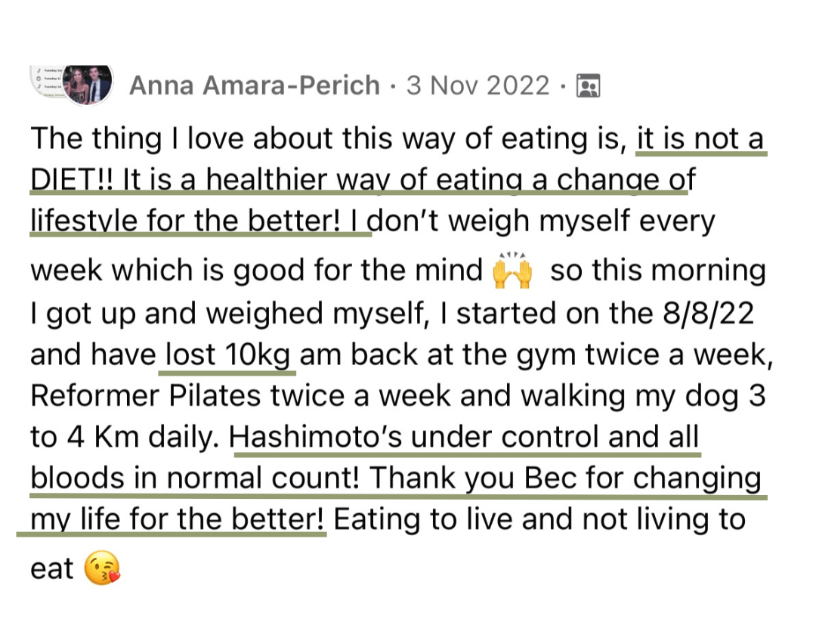Viewport: 816px width, 644px height.
Task: Click the text "bloods in normal count!"
Action: (x=197, y=479)
